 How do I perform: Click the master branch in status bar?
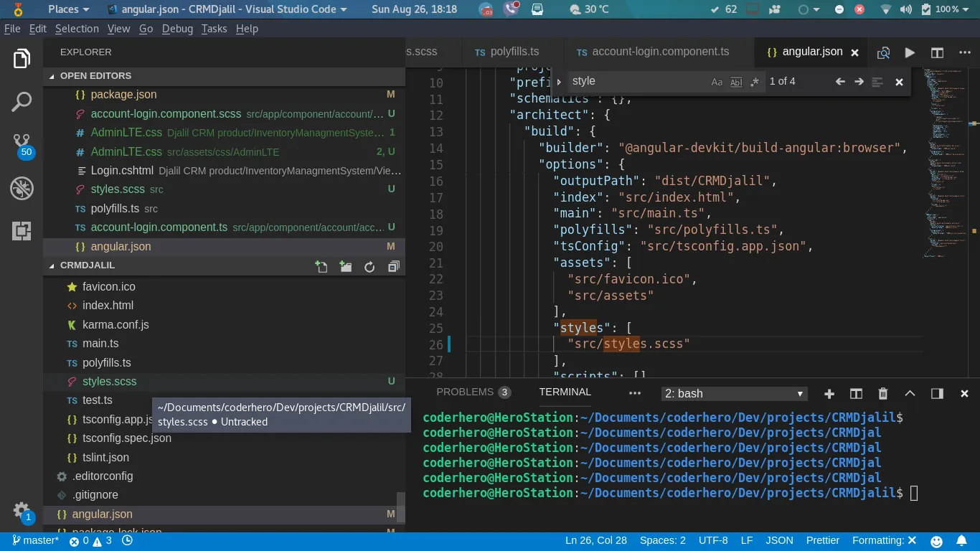tap(35, 540)
